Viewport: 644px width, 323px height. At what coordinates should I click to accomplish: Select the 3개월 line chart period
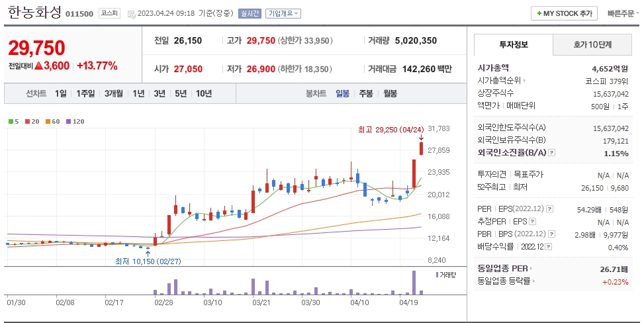click(113, 94)
